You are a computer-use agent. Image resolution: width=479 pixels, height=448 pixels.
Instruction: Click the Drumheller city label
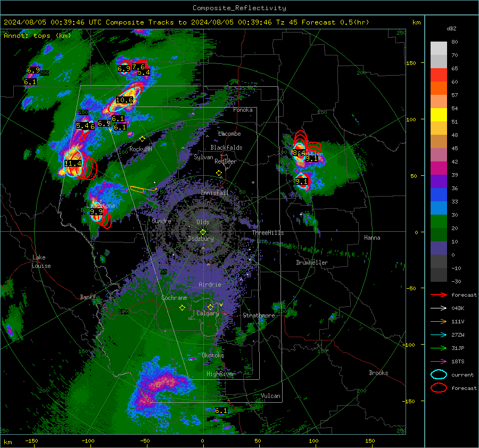(x=312, y=263)
